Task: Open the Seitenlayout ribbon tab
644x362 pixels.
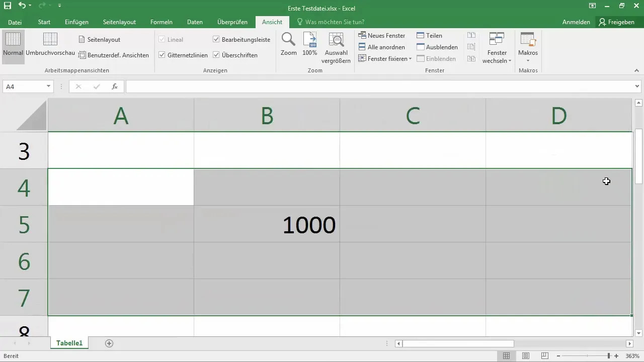Action: coord(119,22)
